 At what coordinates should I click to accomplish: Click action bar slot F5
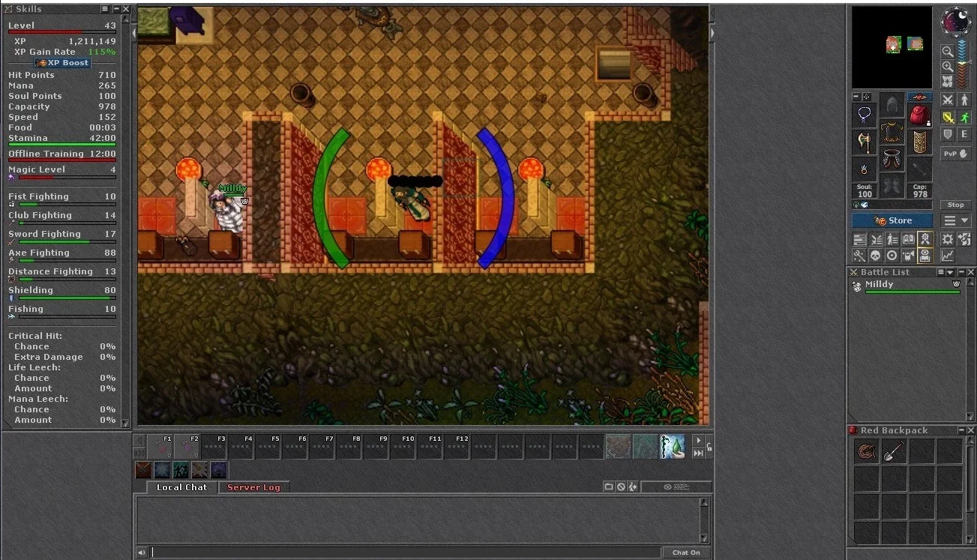(x=268, y=447)
